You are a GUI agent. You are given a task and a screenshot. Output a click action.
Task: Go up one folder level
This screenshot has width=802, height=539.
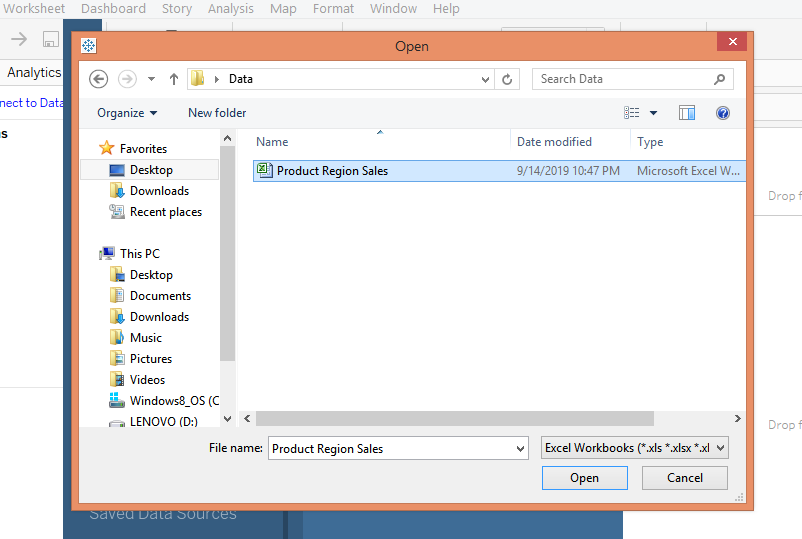click(174, 79)
